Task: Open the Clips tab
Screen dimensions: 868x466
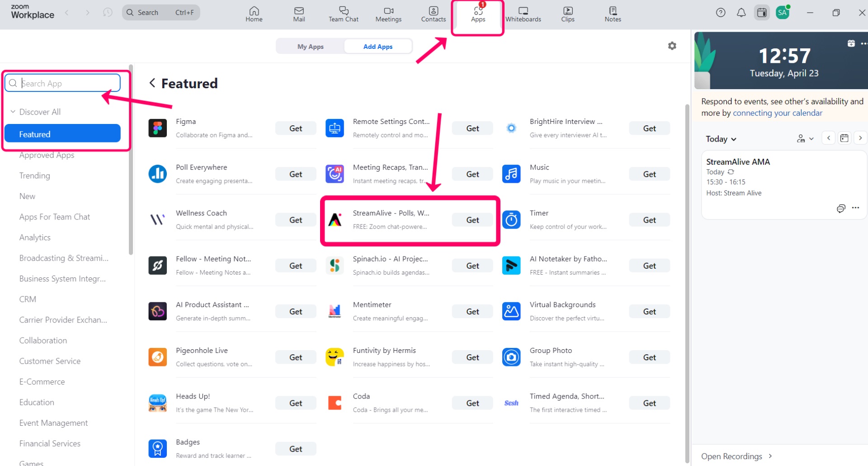Action: (x=568, y=14)
